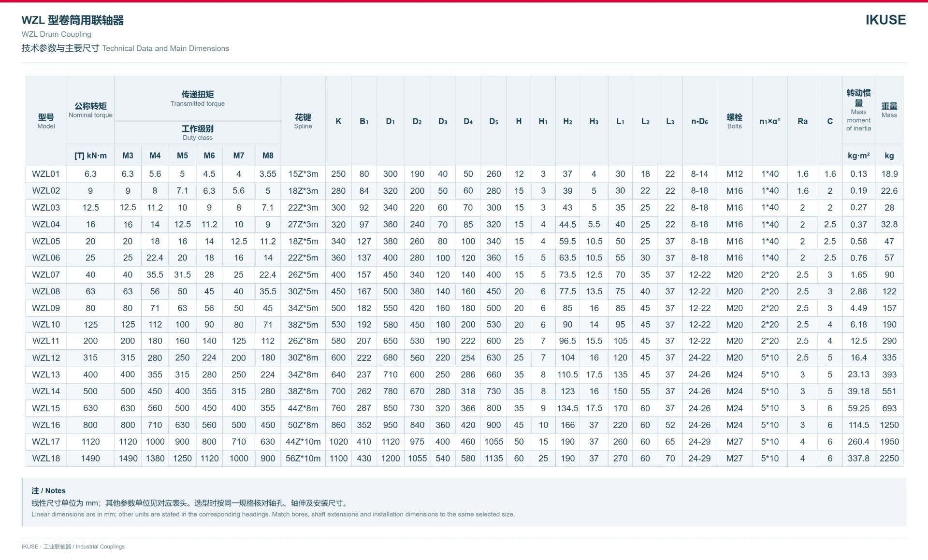Click the M8 duty class header

tap(268, 156)
